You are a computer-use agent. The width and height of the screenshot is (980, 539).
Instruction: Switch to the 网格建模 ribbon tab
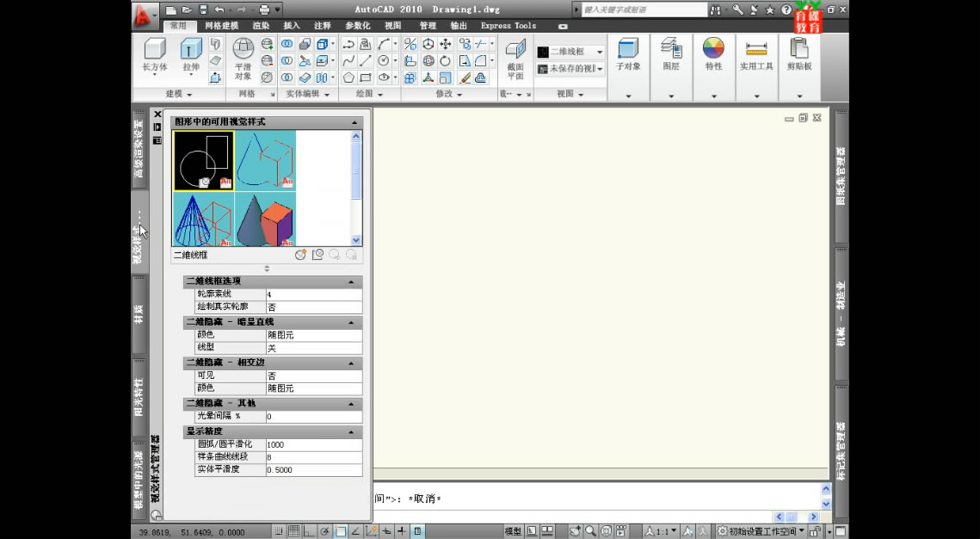pyautogui.click(x=222, y=26)
